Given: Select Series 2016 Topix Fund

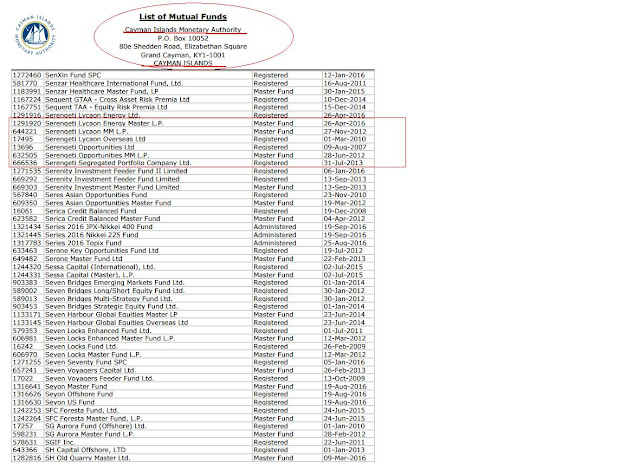Looking at the screenshot, I should (83, 243).
